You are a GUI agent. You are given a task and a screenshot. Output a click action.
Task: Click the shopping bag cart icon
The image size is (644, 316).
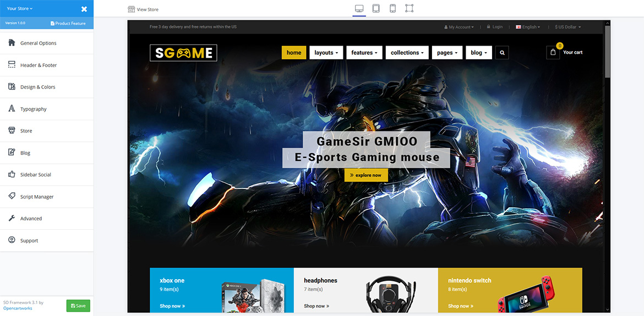(553, 52)
